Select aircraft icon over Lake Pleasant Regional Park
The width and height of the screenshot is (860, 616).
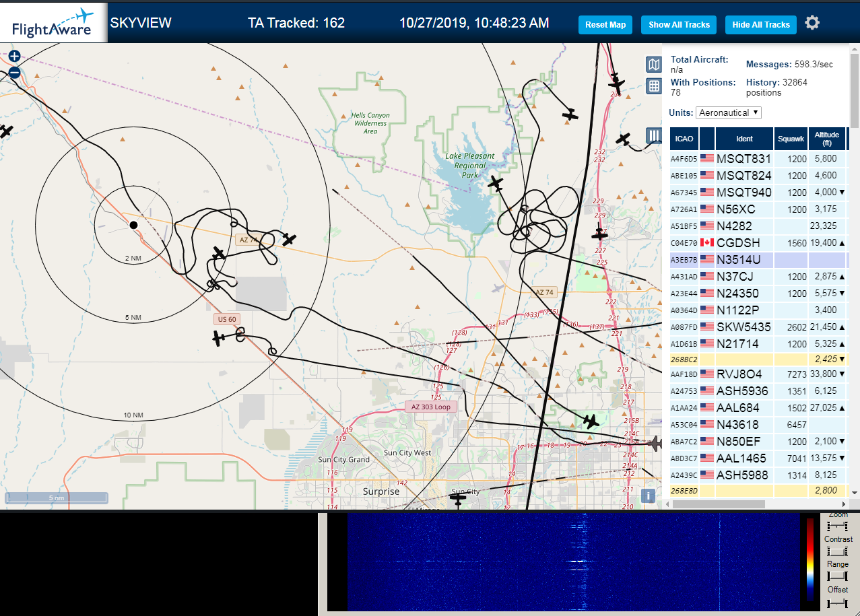tap(496, 183)
